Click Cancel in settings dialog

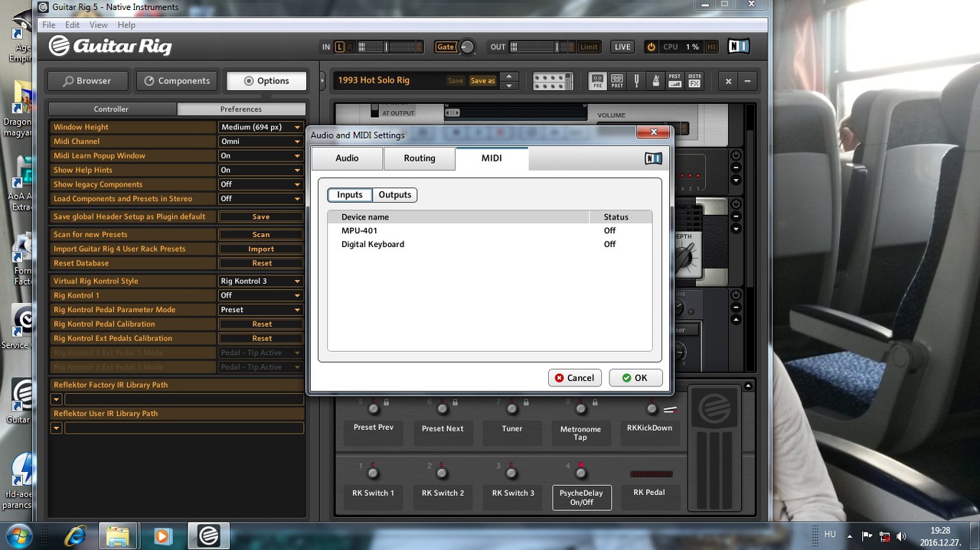pos(574,378)
